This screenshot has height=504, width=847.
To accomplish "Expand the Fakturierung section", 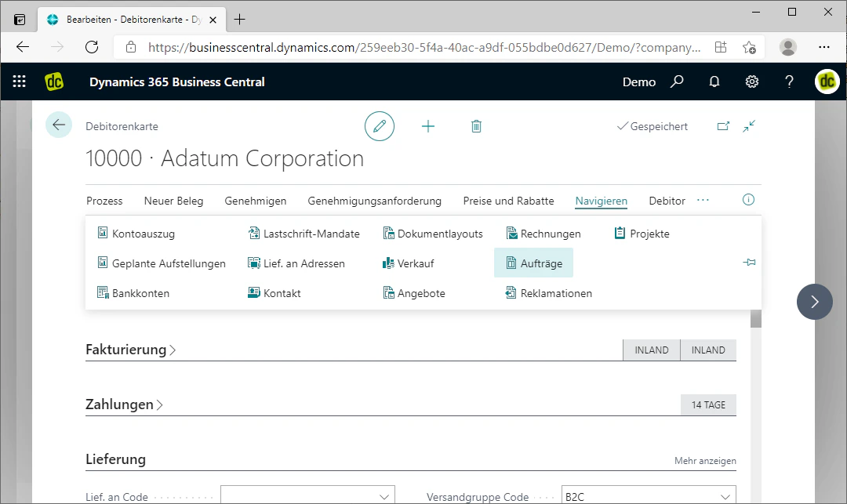I will tap(131, 349).
